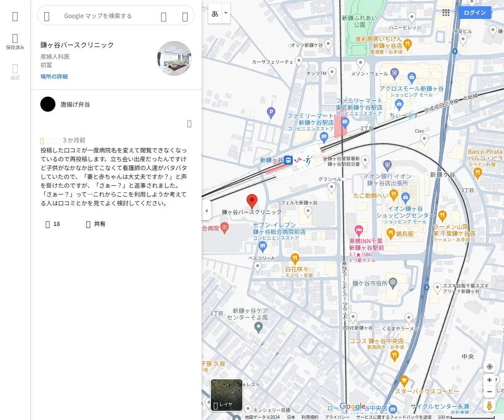This screenshot has width=504, height=420.
Task: Open 利用規約 terms link
Action: [x=310, y=417]
